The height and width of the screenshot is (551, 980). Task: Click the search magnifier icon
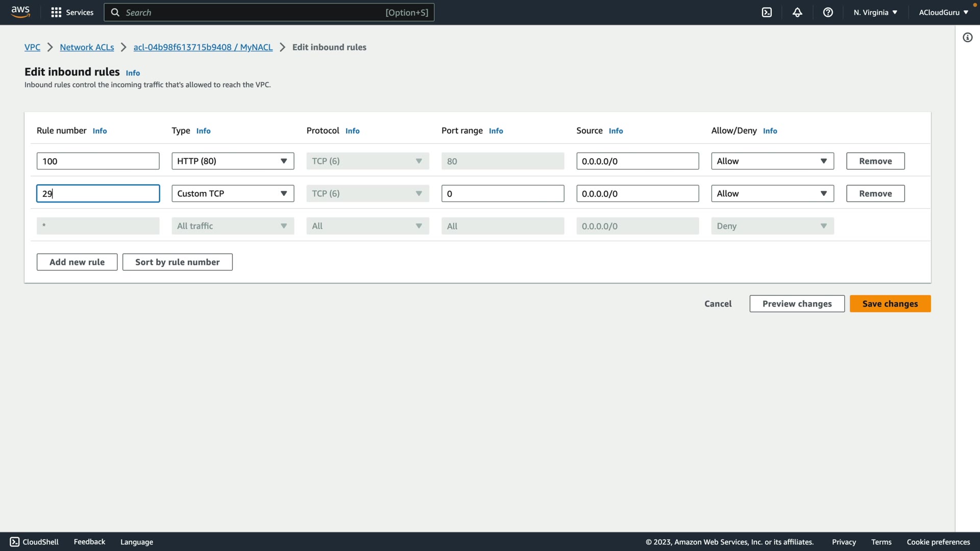pyautogui.click(x=115, y=12)
